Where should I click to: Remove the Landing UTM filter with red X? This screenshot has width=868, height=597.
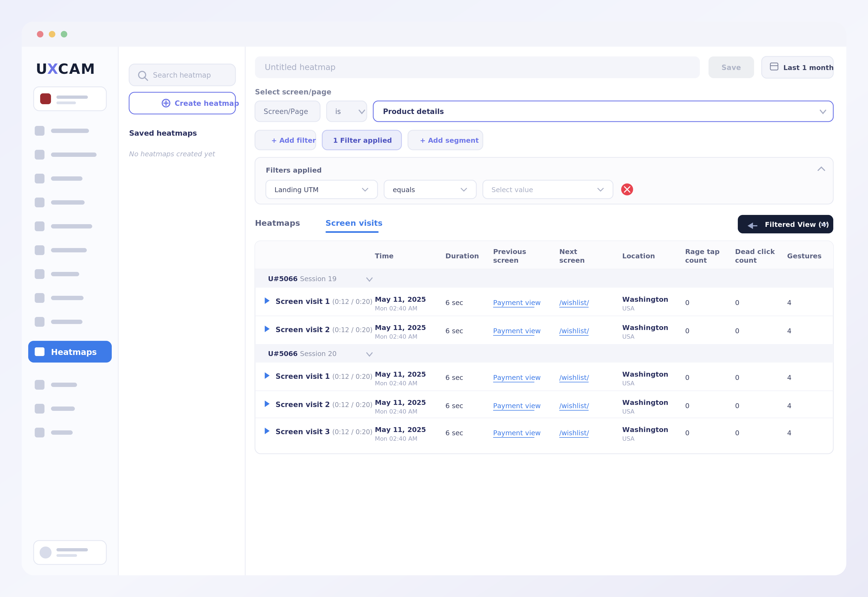pyautogui.click(x=627, y=190)
